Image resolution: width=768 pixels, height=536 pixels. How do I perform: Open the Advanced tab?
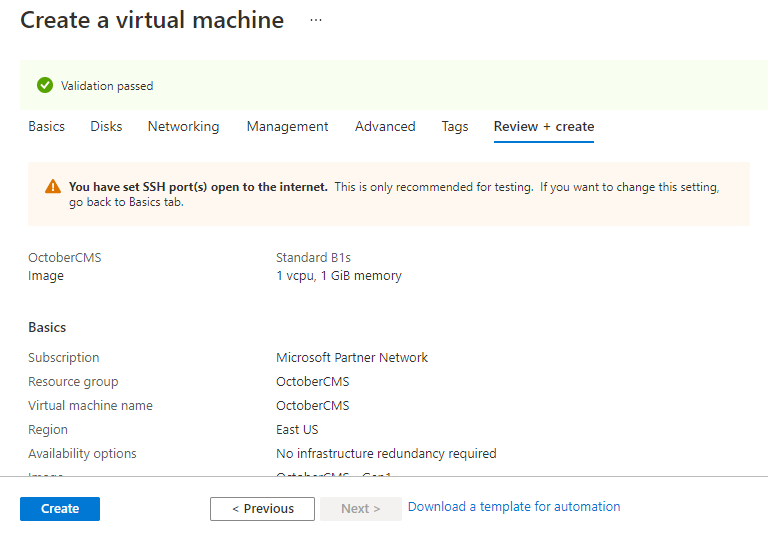point(385,127)
